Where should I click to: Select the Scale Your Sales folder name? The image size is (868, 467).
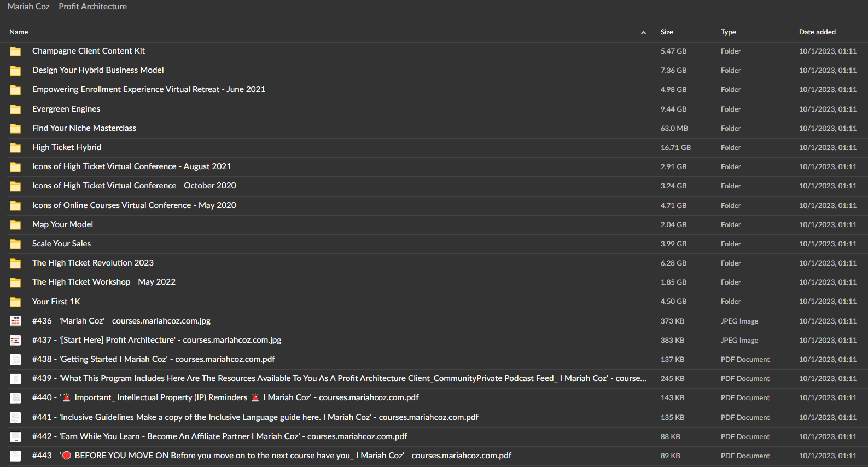click(61, 244)
